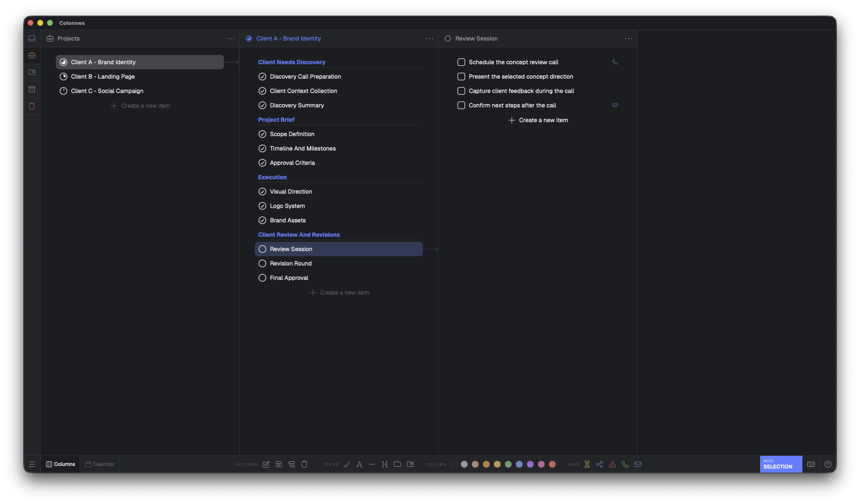This screenshot has height=504, width=860.
Task: Apply the share tag
Action: 600,464
